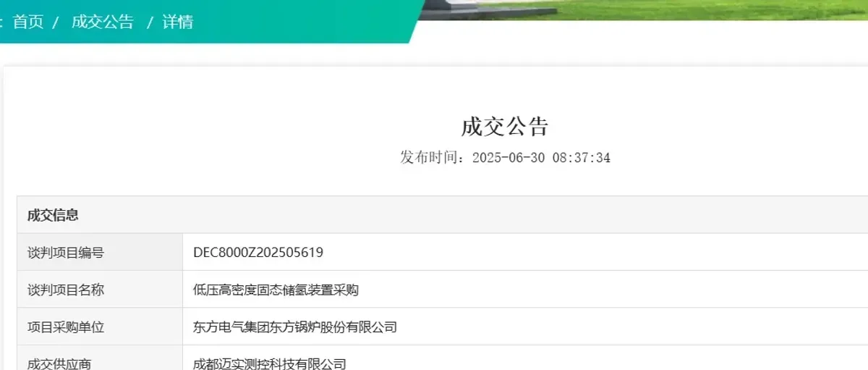Select the 谈判项目名称 label cell
Viewport: 868px width, 370px height.
pos(100,290)
